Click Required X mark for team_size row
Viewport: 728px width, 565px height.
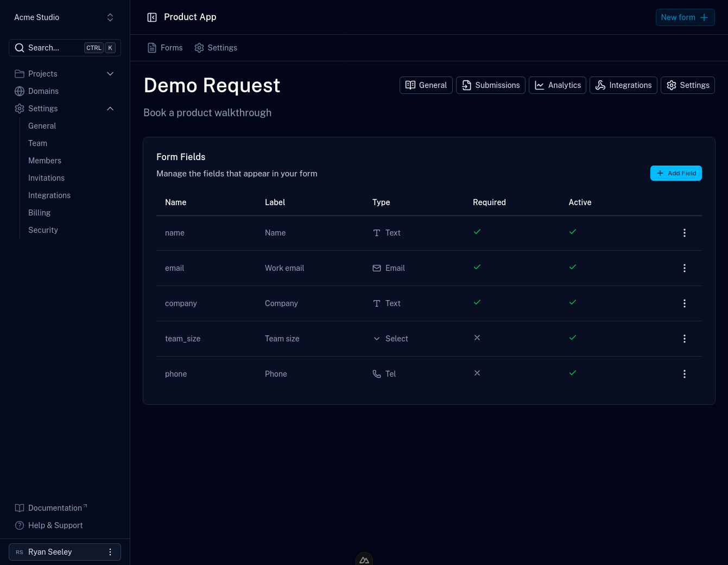click(477, 338)
